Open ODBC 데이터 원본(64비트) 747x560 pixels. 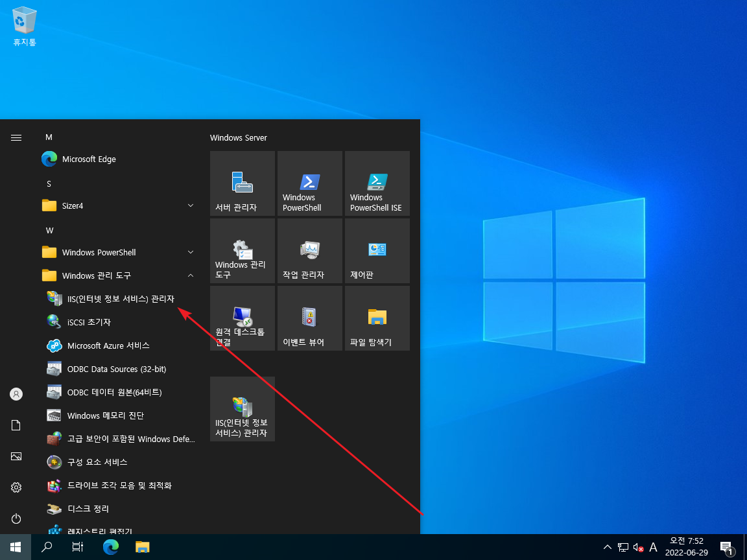coord(119,392)
